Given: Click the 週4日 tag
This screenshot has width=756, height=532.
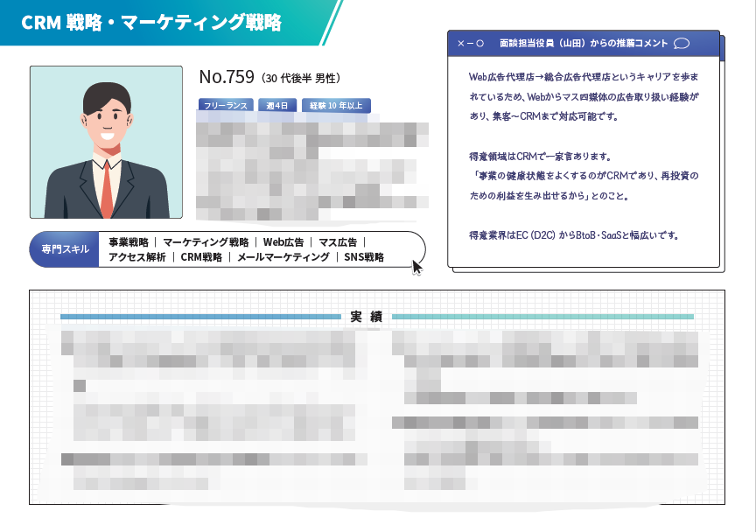Looking at the screenshot, I should [x=277, y=105].
